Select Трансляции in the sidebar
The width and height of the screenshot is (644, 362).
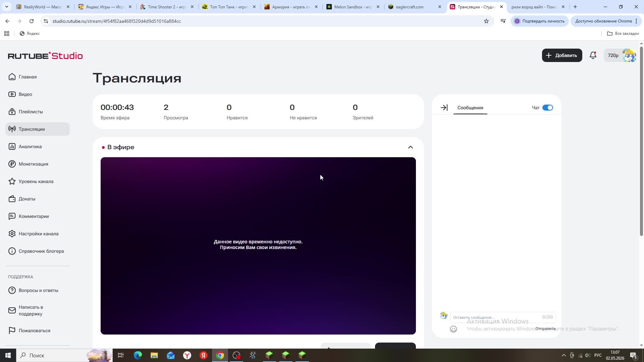[38, 129]
